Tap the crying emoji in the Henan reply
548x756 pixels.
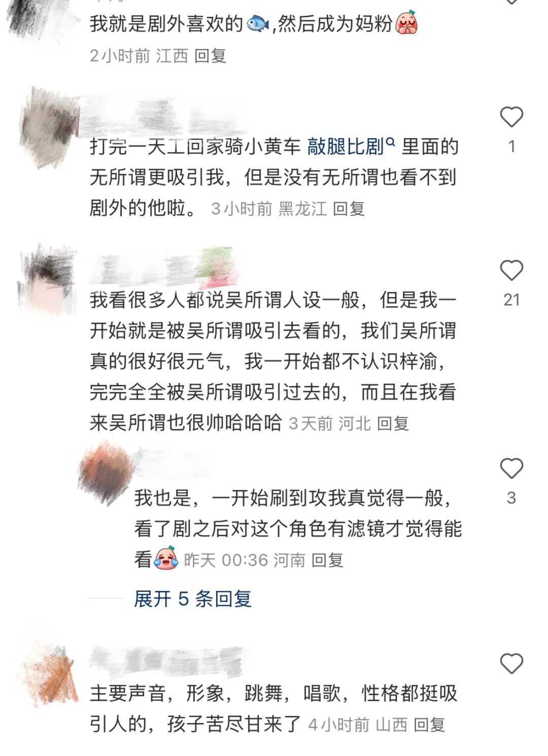(x=165, y=558)
